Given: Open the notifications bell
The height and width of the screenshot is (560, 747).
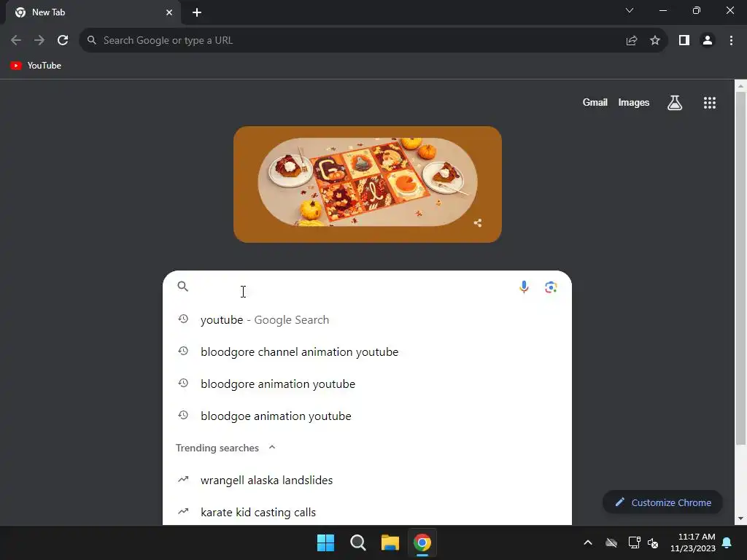Looking at the screenshot, I should (727, 542).
